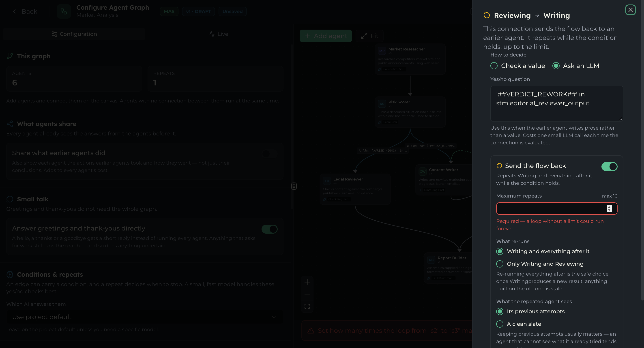Select Only Writing and Reviewing option
644x348 pixels.
[x=500, y=264]
